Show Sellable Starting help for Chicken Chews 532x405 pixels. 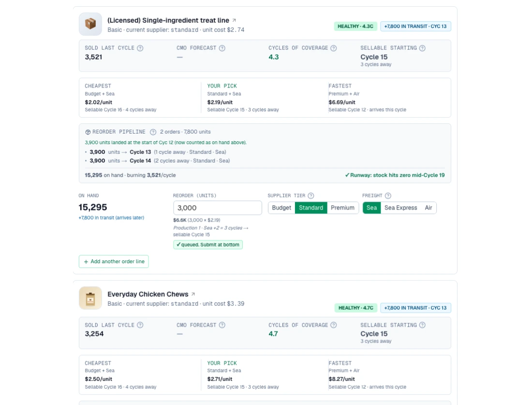coord(422,325)
